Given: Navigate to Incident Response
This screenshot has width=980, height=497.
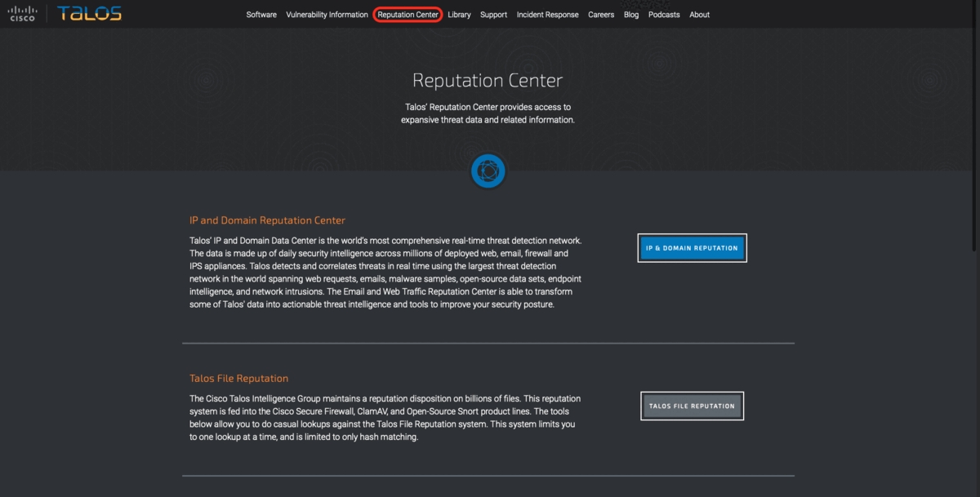Looking at the screenshot, I should coord(547,15).
